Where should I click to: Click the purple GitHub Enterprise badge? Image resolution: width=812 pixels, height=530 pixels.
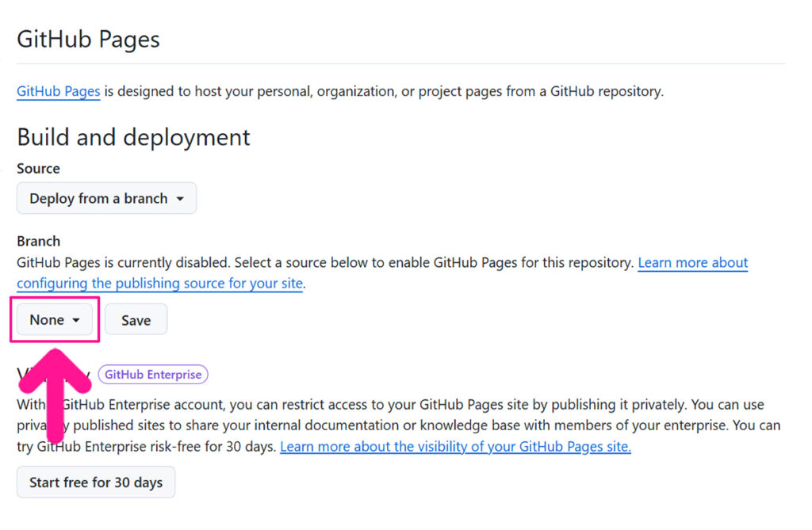(153, 375)
